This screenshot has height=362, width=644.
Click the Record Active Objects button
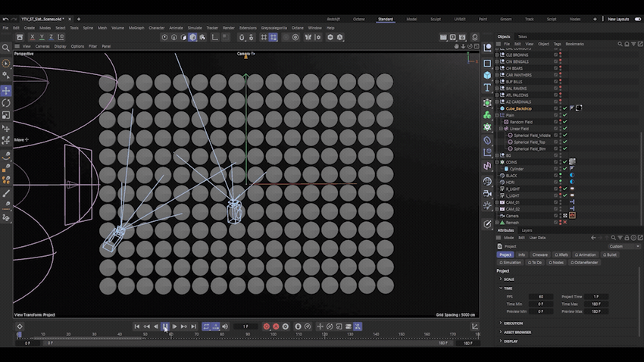(266, 326)
